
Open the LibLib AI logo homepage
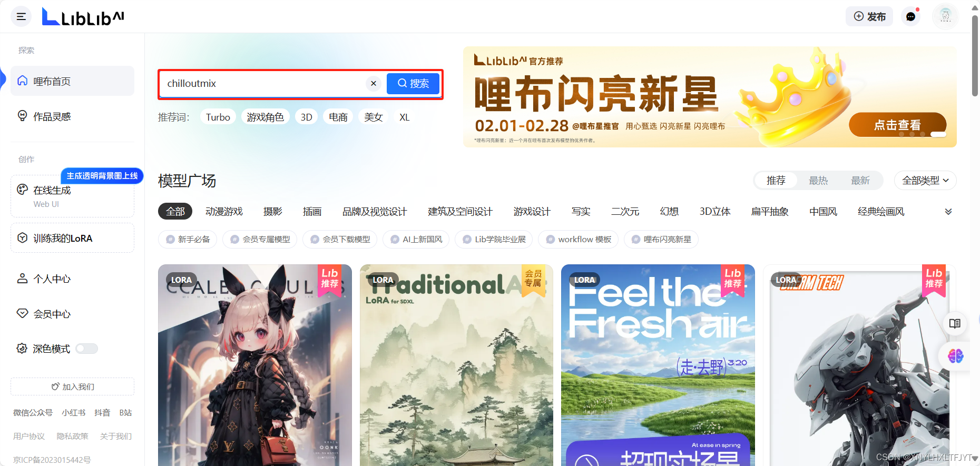click(83, 17)
